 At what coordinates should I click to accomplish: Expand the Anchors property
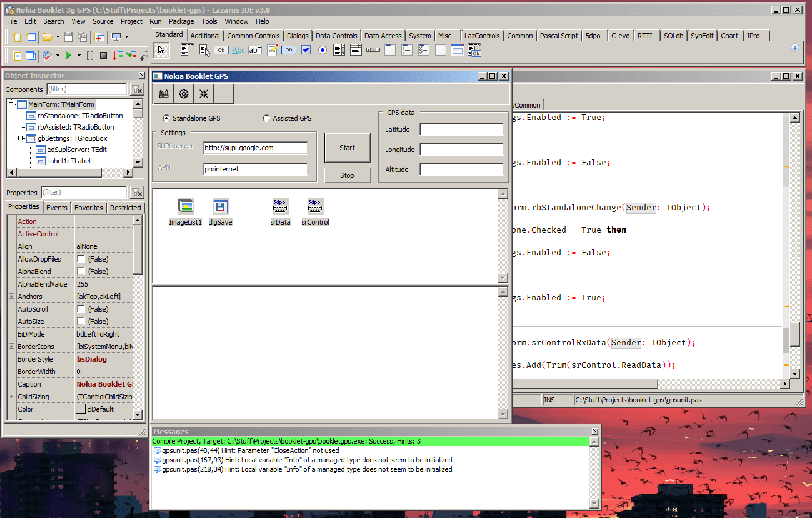11,297
